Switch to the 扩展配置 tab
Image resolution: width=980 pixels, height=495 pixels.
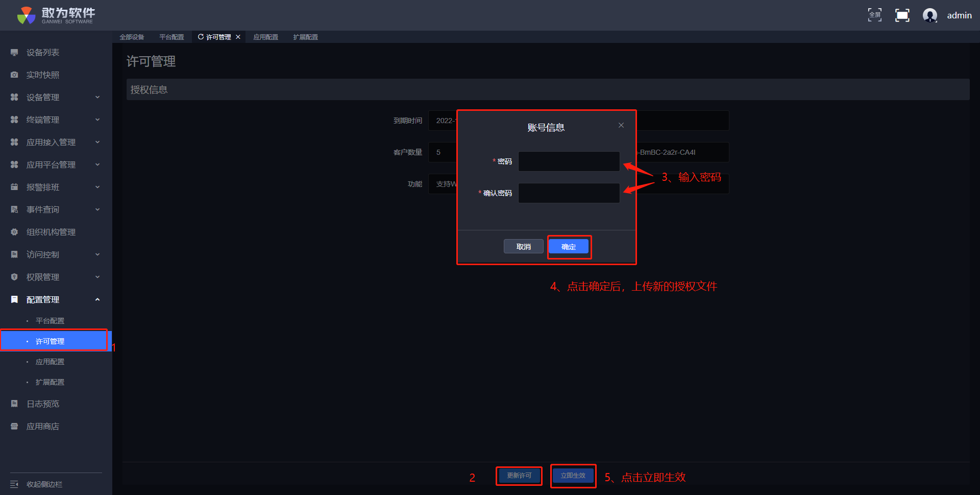point(306,37)
